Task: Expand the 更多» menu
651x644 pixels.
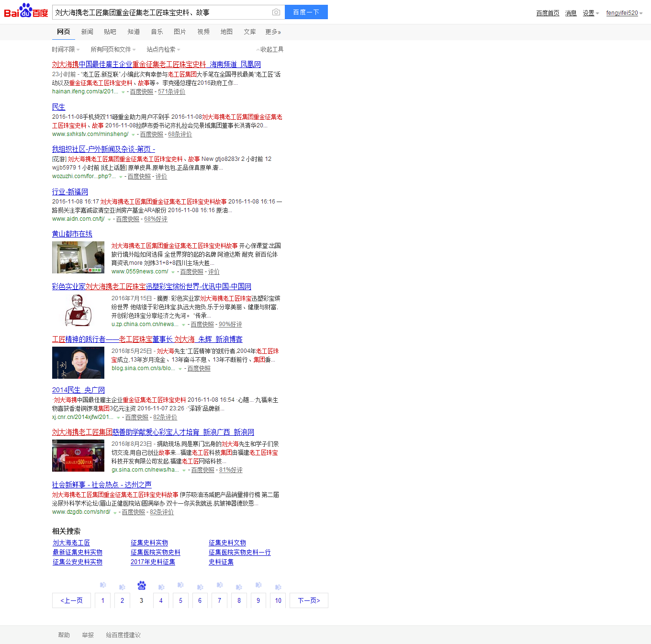Action: 273,32
